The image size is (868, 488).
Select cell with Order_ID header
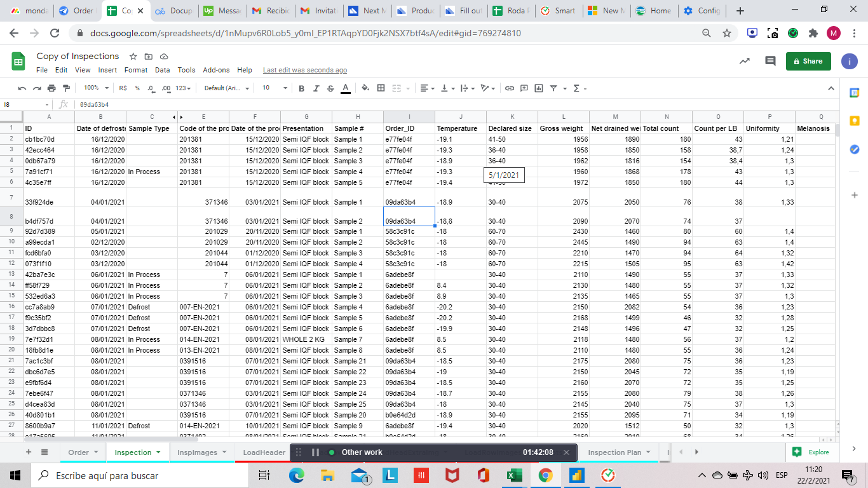pos(409,128)
